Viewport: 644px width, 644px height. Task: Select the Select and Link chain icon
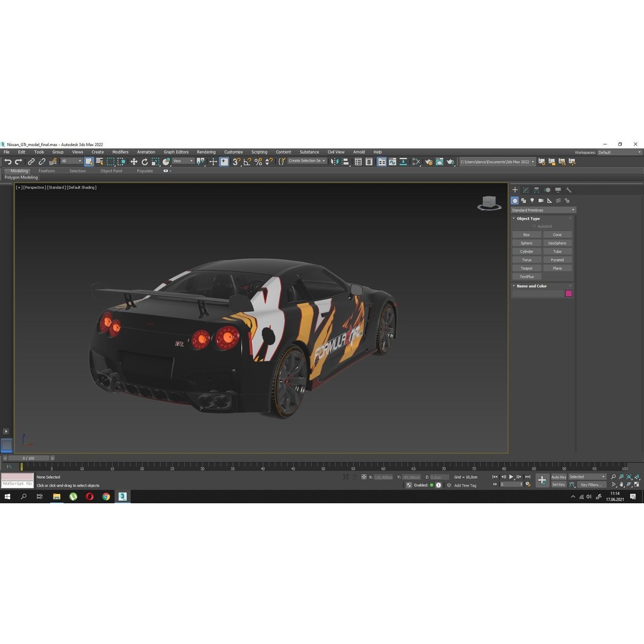[x=31, y=162]
